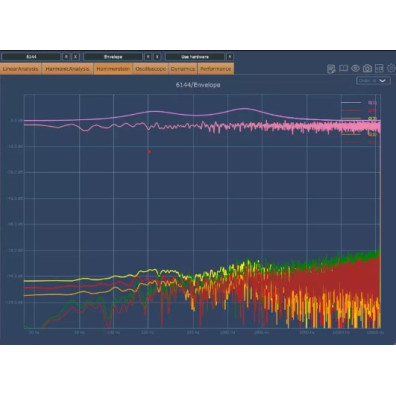Expand the Order dropdown above the chart

pyautogui.click(x=373, y=81)
